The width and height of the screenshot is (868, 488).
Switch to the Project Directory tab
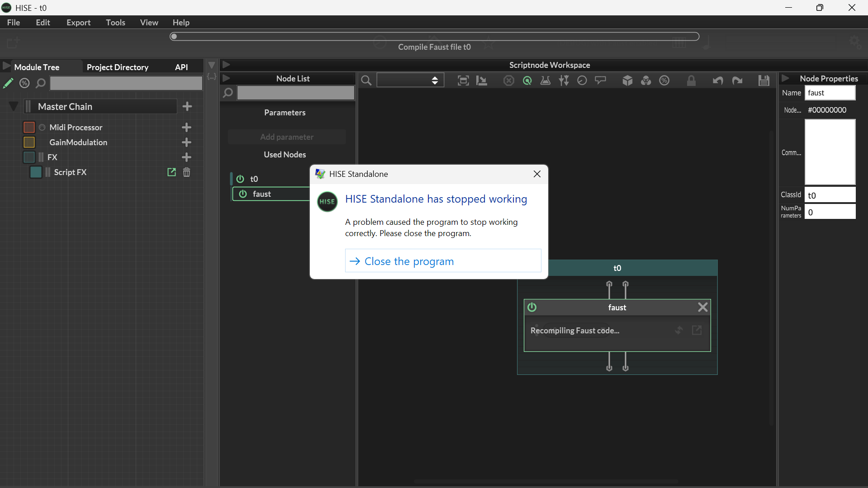[118, 67]
